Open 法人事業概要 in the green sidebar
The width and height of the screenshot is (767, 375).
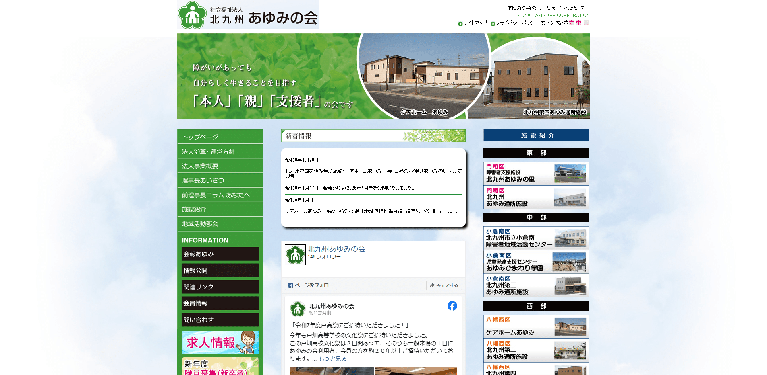click(220, 166)
